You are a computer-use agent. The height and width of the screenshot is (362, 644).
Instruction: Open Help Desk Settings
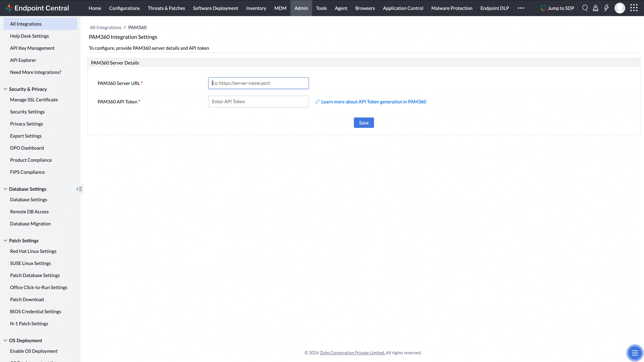[x=29, y=36]
